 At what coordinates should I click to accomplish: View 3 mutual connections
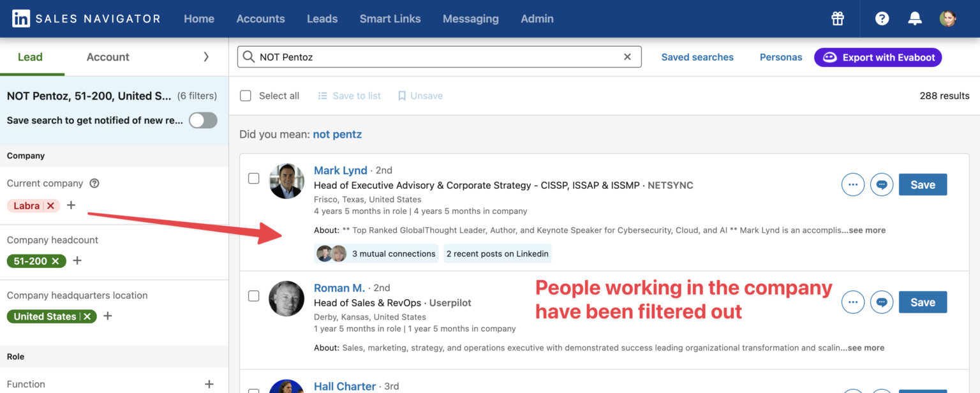(x=376, y=253)
